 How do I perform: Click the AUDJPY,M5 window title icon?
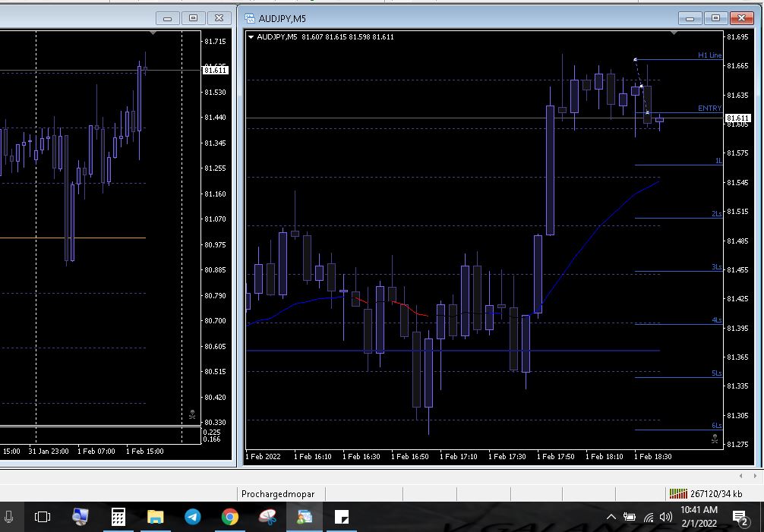coord(250,18)
